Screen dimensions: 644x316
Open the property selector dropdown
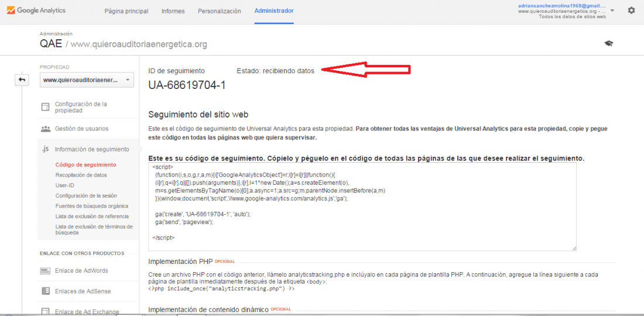point(87,80)
